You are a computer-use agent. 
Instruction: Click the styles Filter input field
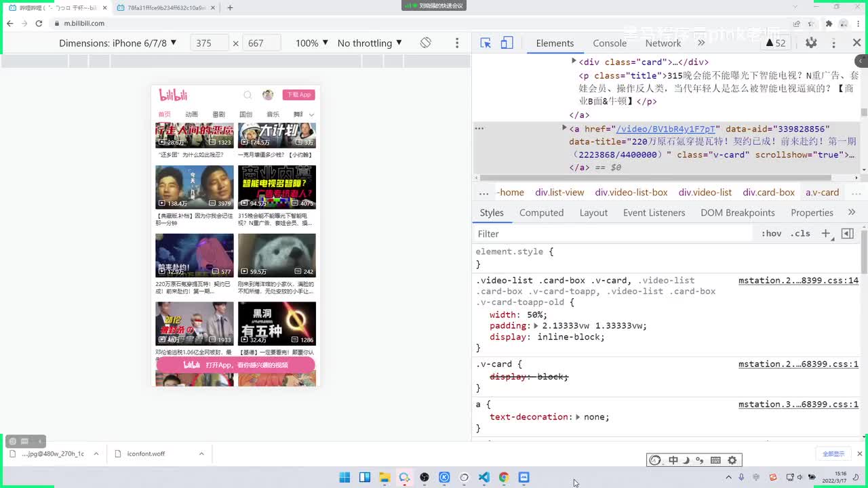pos(610,233)
